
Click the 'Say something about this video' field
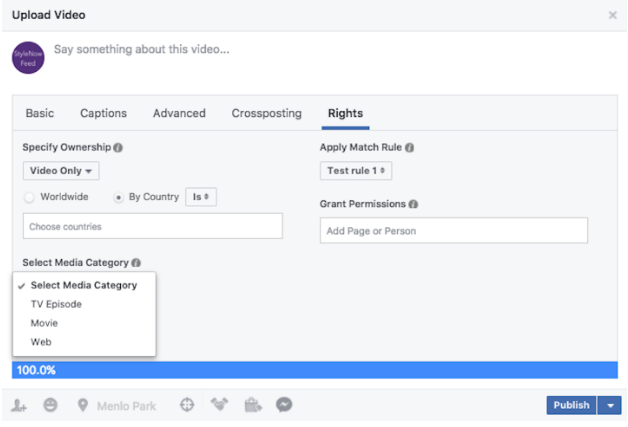[x=141, y=49]
